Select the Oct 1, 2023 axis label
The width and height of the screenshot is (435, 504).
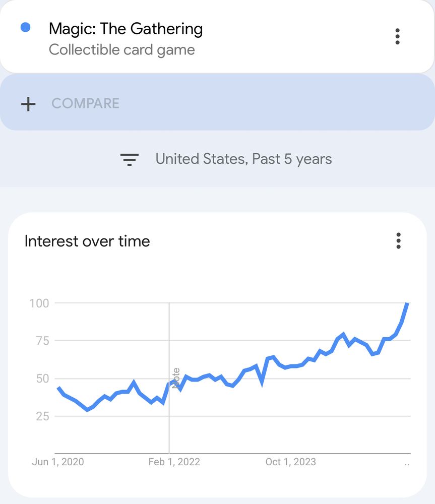pyautogui.click(x=291, y=462)
